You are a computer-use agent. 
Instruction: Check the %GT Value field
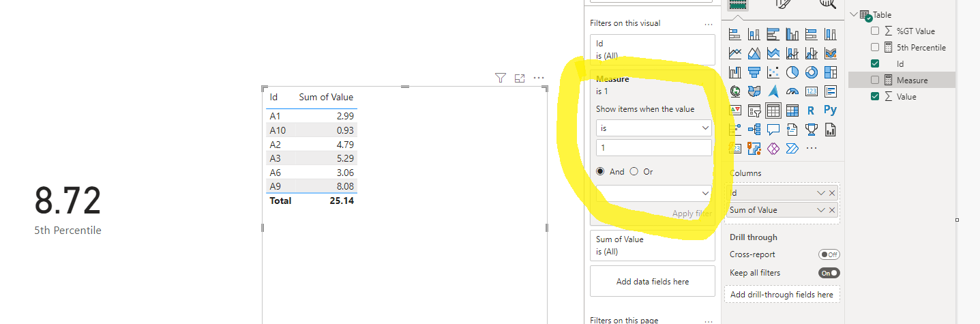coord(876,31)
